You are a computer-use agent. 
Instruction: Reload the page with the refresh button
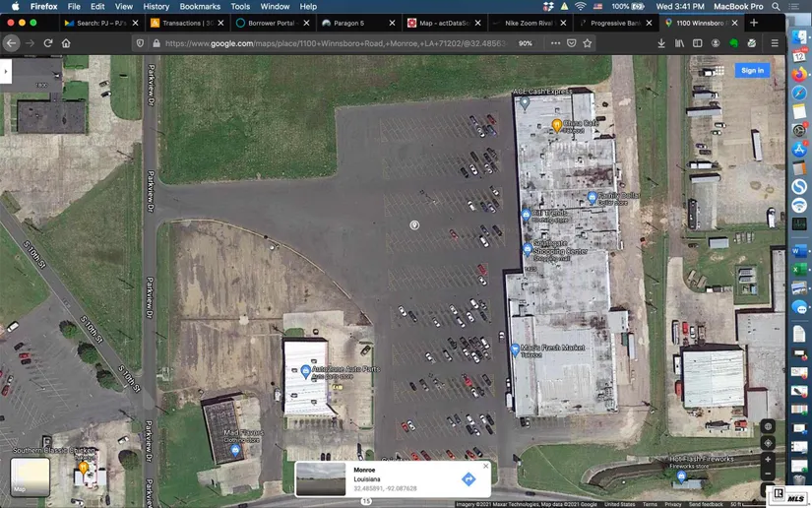click(x=47, y=43)
